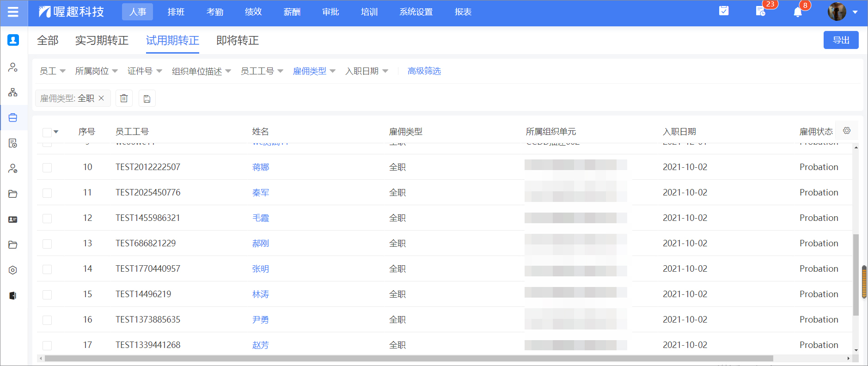Expand the 员工工号 filter dropdown
Screen dimensions: 868x366
pyautogui.click(x=262, y=71)
